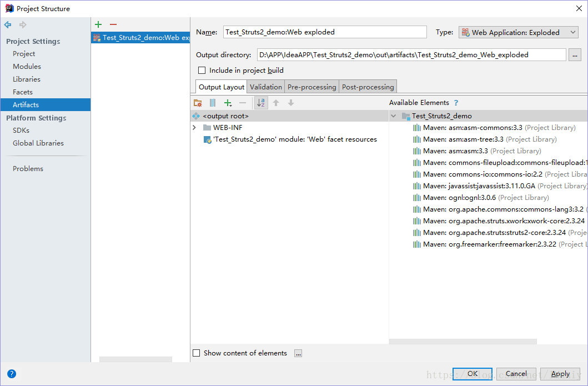Screen dimensions: 588x386
Task: Switch to Pre-processing tab
Action: tap(311, 87)
